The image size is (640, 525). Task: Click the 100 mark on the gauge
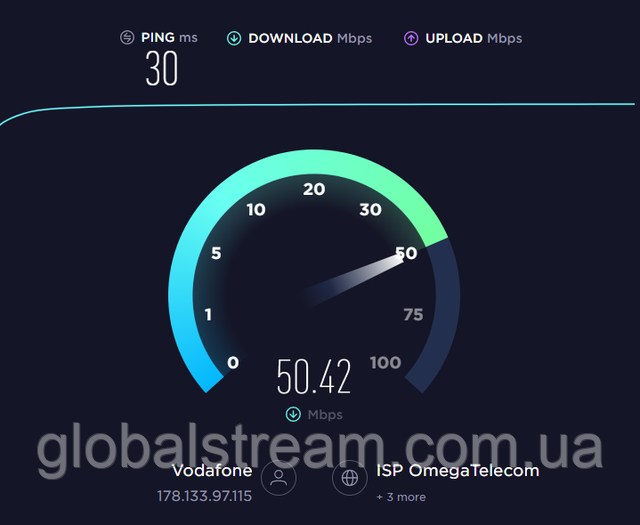tap(385, 363)
